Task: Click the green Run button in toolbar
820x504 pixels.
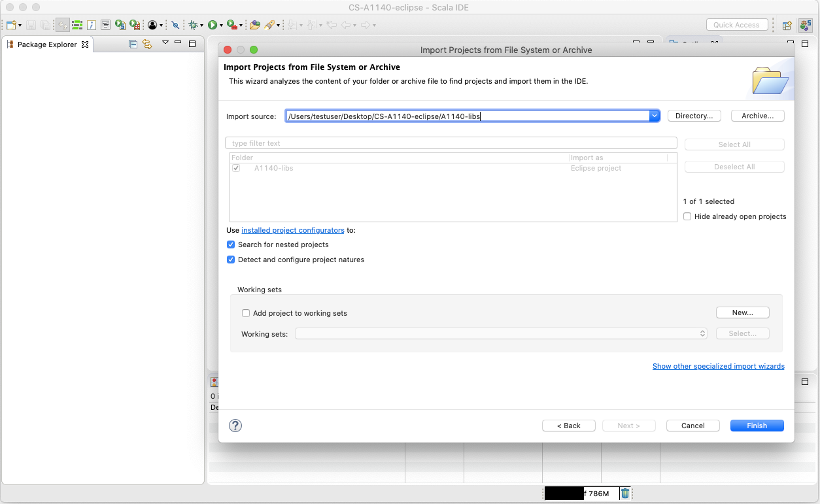Action: click(213, 25)
